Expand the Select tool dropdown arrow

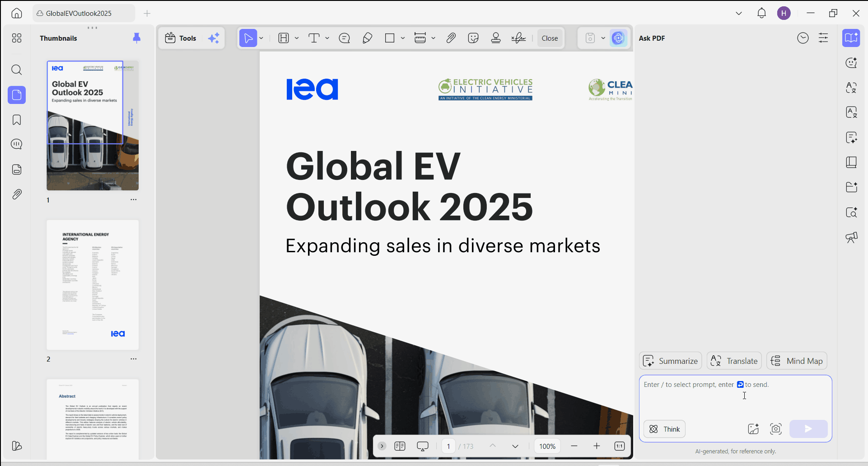point(261,38)
